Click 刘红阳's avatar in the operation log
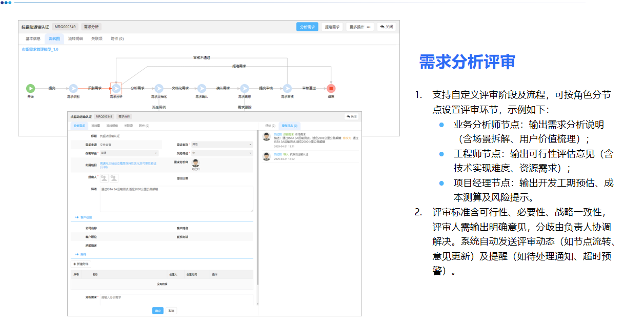Image resolution: width=644 pixels, height=323 pixels. (x=266, y=136)
